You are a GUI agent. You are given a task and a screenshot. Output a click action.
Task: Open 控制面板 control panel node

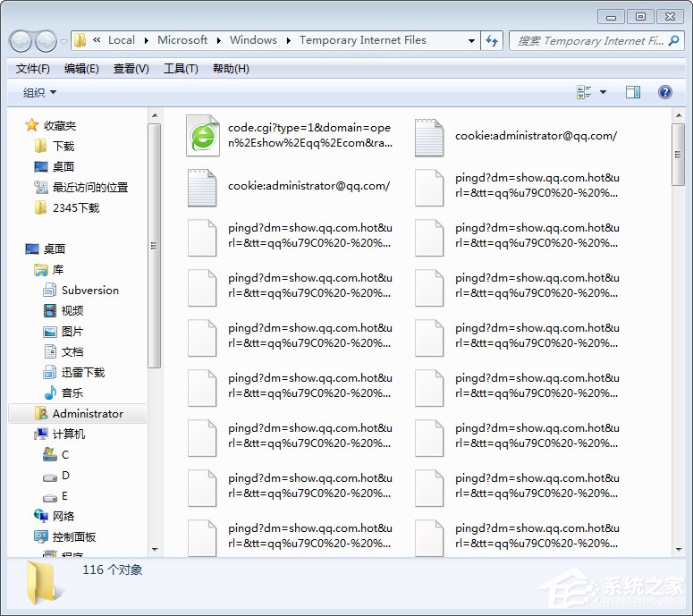[x=64, y=537]
